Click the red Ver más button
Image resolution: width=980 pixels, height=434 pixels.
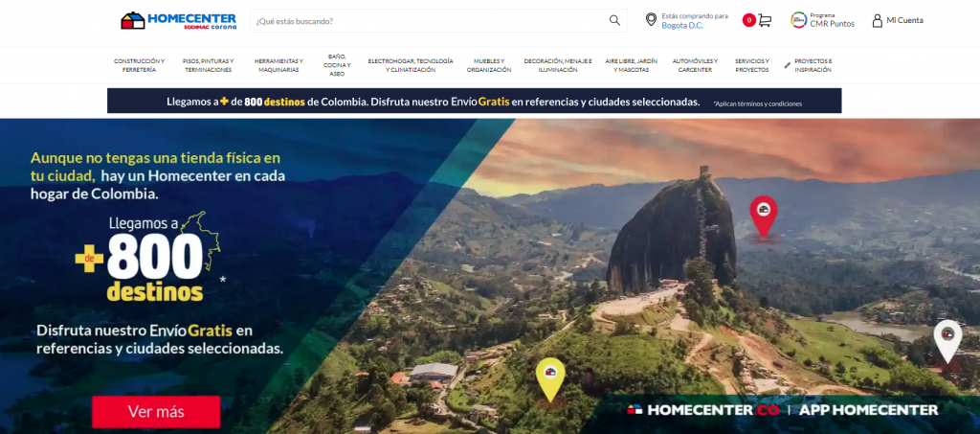(x=156, y=412)
